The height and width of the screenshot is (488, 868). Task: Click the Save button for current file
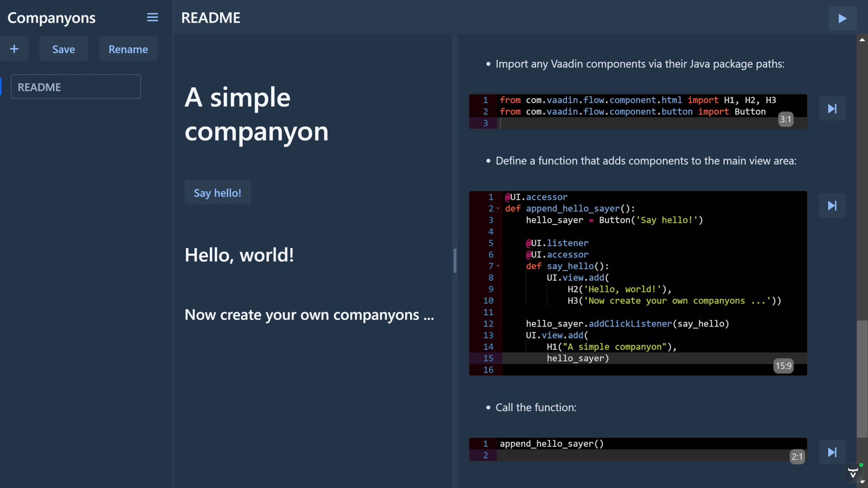64,48
